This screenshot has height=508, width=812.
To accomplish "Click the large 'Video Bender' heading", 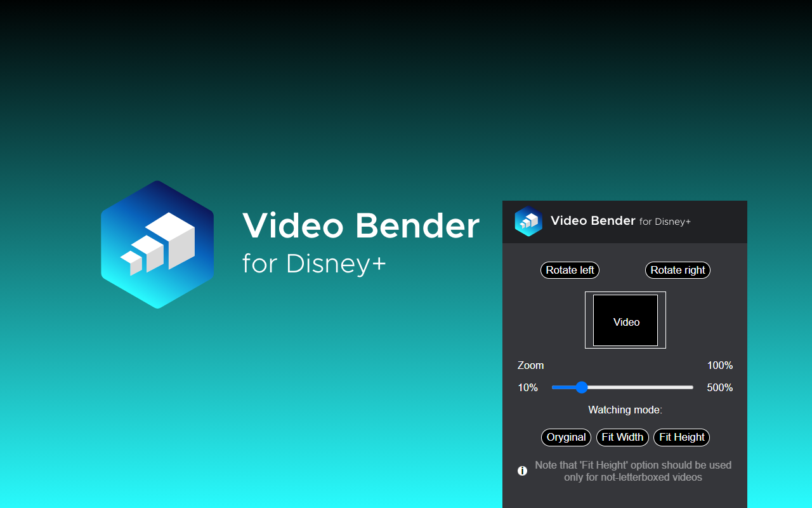I will click(361, 225).
